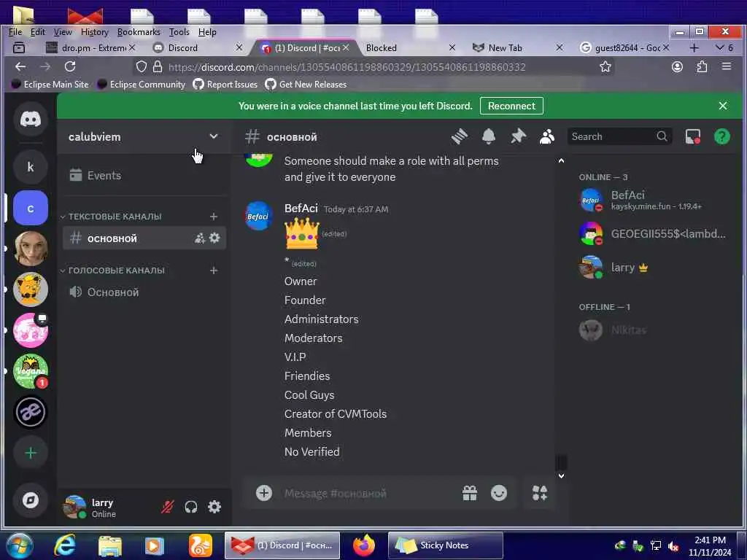Open the pink avatar server

coord(31,330)
